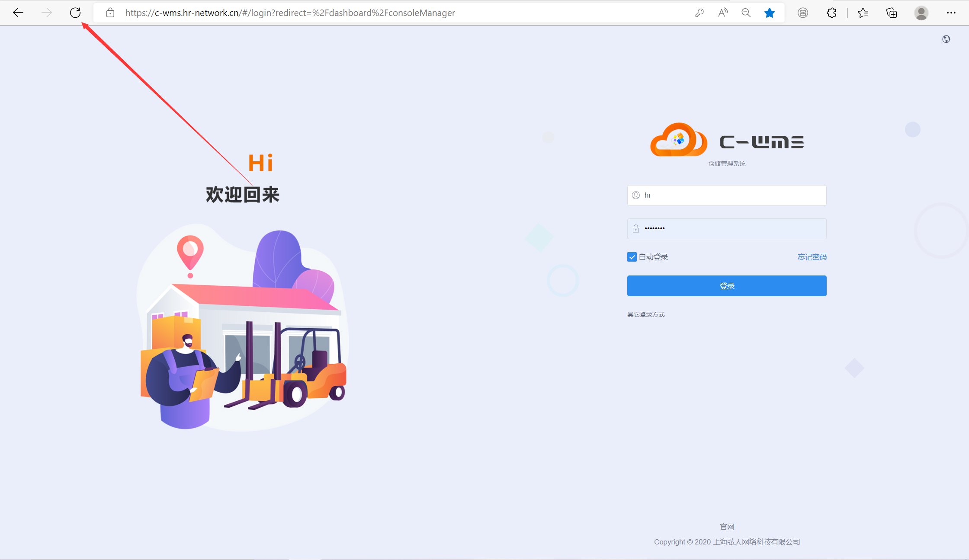This screenshot has height=560, width=969.
Task: Toggle the 自动登录 checkbox
Action: (x=632, y=257)
